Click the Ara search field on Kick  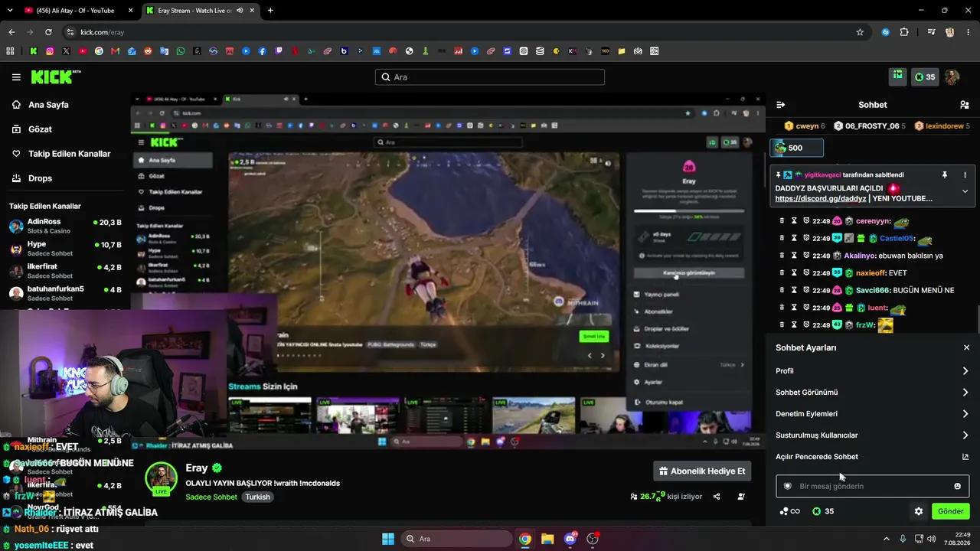tap(490, 77)
